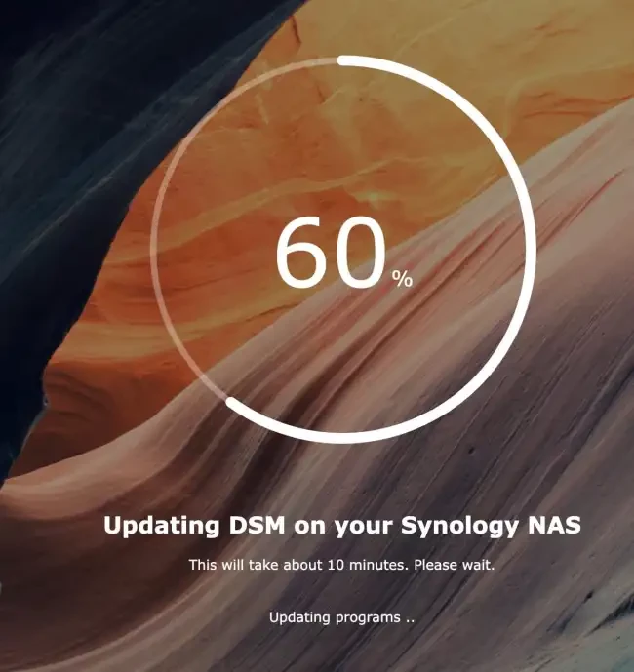Click the dark blue rock area of the wallpaper
Image resolution: width=634 pixels, height=672 pixels.
[x=64, y=129]
